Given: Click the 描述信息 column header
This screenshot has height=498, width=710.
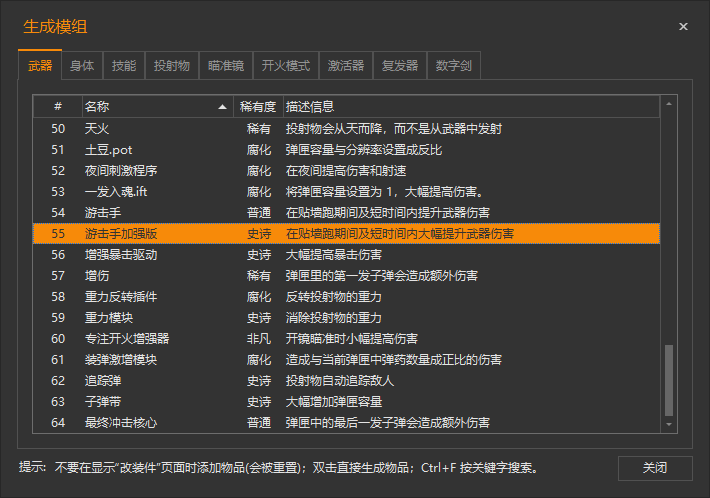Looking at the screenshot, I should tap(470, 106).
